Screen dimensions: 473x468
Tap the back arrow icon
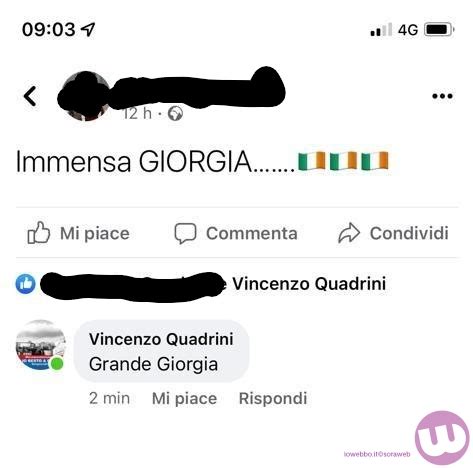pyautogui.click(x=30, y=96)
